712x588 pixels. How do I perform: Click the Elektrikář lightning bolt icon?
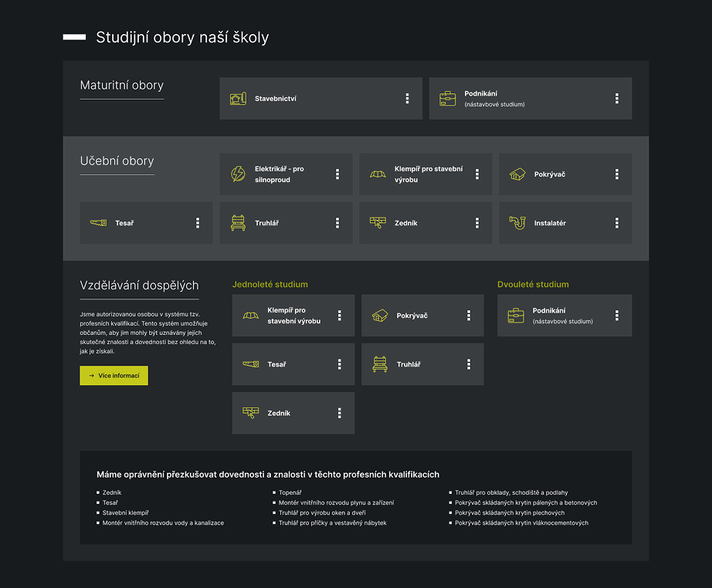pyautogui.click(x=238, y=174)
